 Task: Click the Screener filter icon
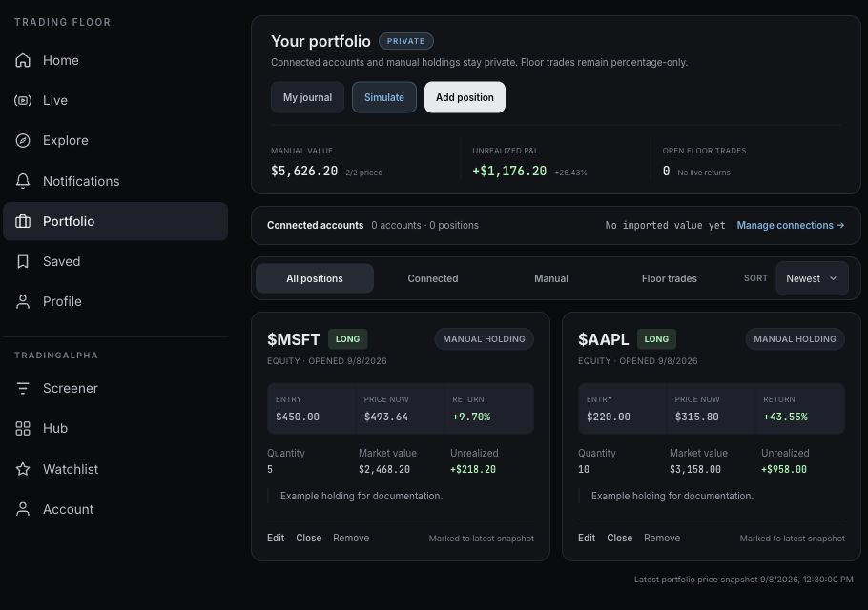pyautogui.click(x=23, y=388)
